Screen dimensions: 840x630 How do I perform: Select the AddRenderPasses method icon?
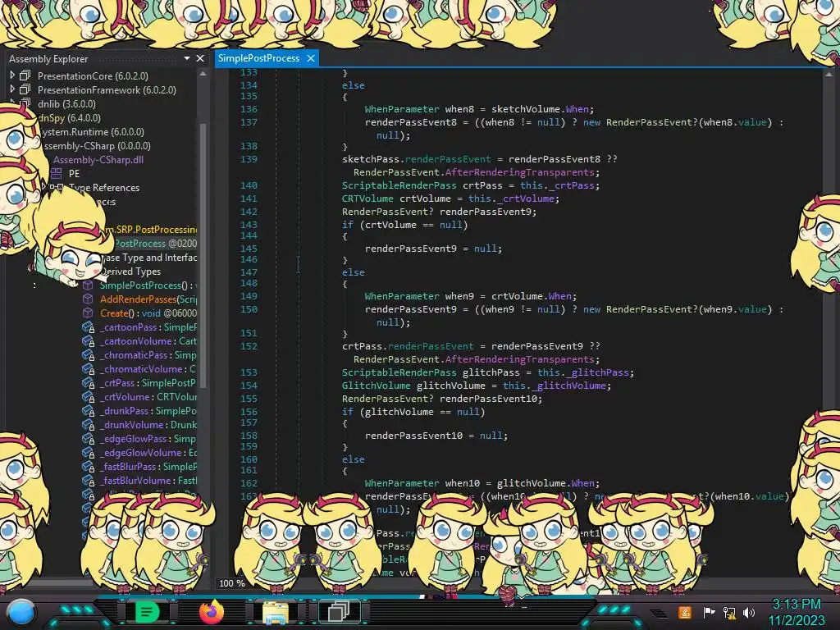point(88,299)
